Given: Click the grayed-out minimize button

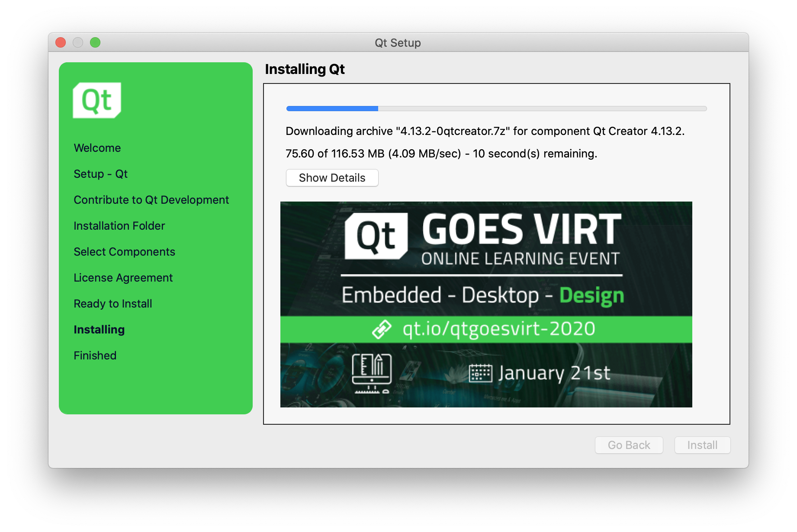Looking at the screenshot, I should pyautogui.click(x=78, y=42).
